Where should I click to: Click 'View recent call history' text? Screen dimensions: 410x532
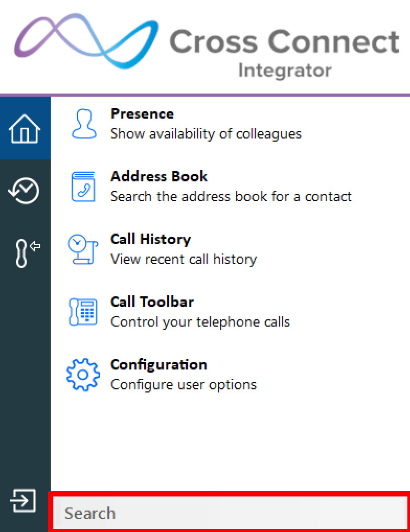(x=184, y=260)
